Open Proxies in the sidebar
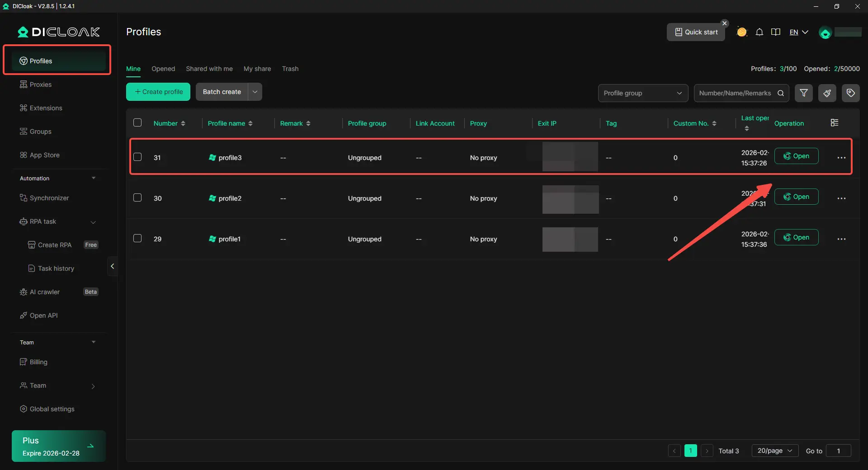The height and width of the screenshot is (470, 868). (41, 85)
